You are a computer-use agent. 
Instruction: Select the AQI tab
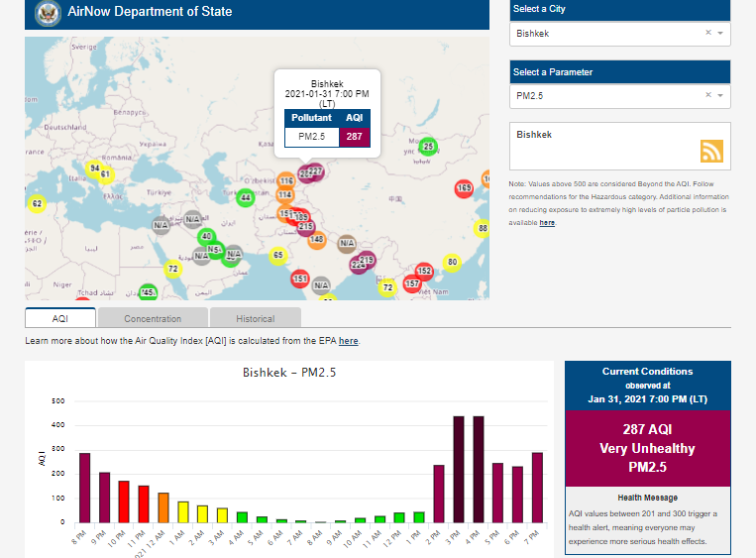coord(60,318)
